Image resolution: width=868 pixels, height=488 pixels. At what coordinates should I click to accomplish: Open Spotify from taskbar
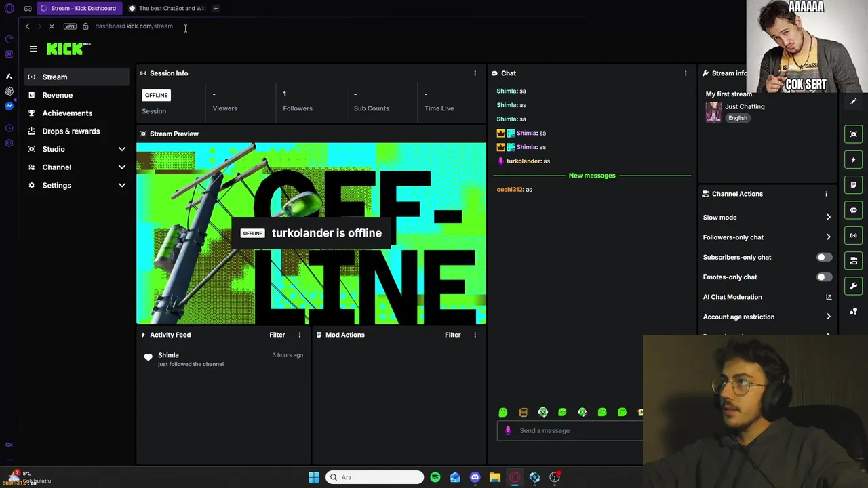[435, 477]
